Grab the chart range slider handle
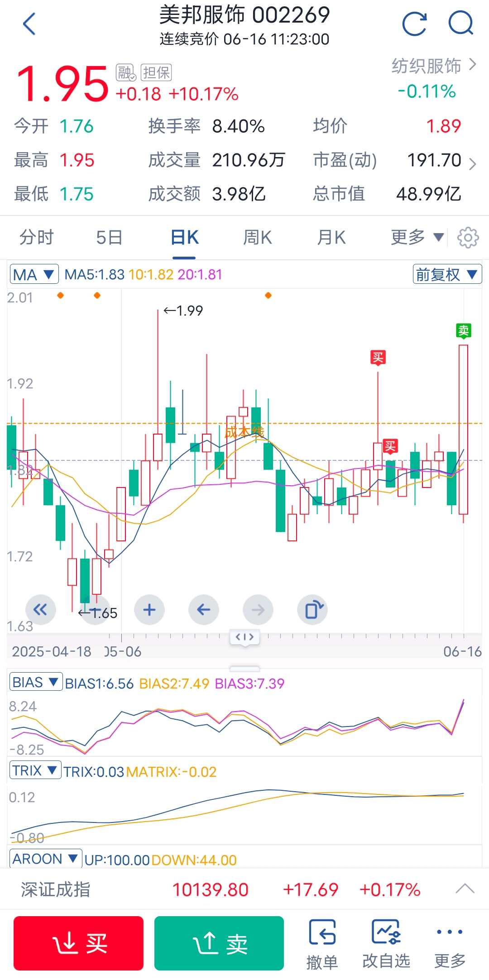Viewport: 489px width, 980px height. (244, 637)
